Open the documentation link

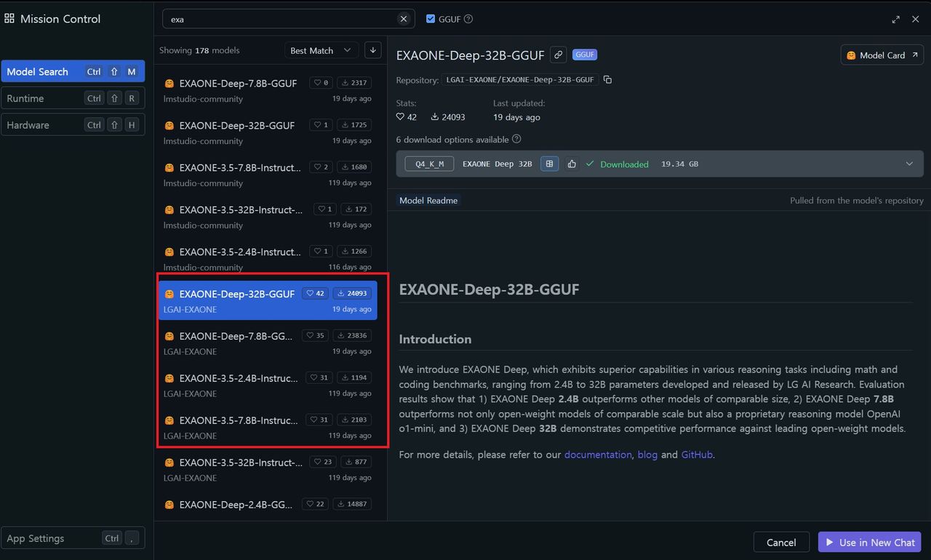[598, 455]
